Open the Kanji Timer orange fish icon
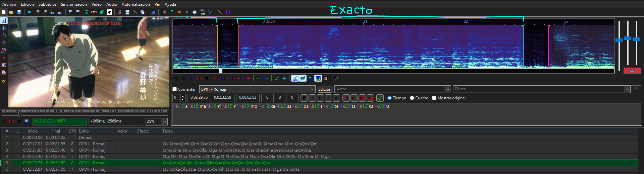This screenshot has height=174, width=644. click(x=179, y=12)
